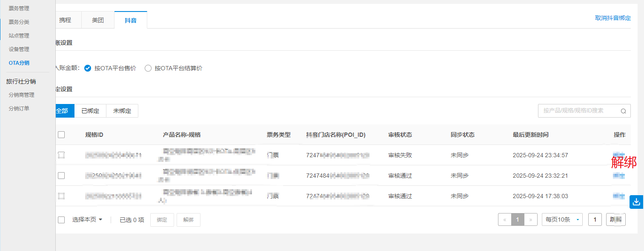This screenshot has width=644, height=251.
Task: Open the 每页10条 page size dropdown
Action: click(x=562, y=220)
